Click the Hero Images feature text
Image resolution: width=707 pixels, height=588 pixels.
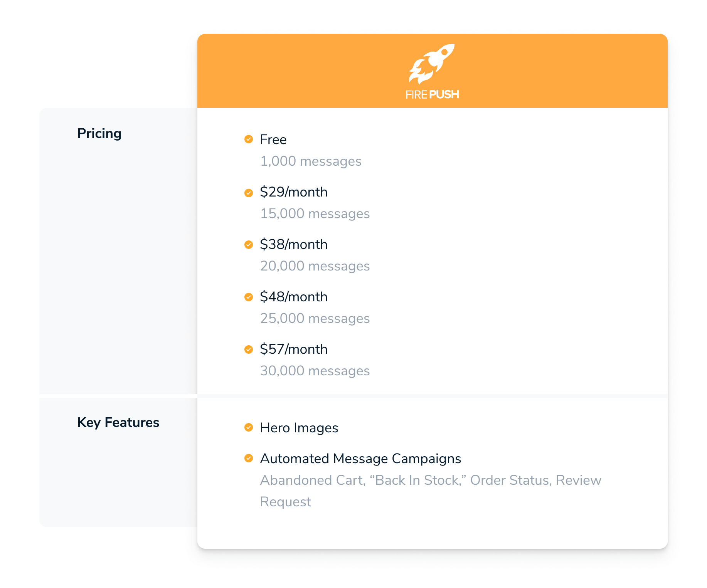pyautogui.click(x=299, y=428)
